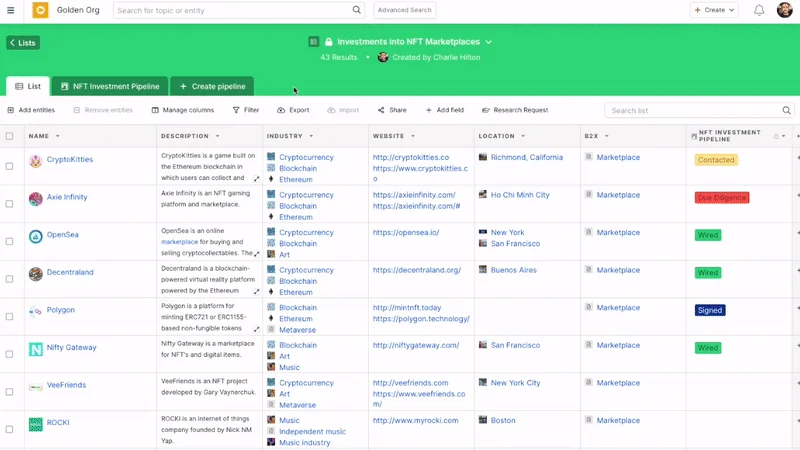800x450 pixels.
Task: Open Manage columns
Action: pyautogui.click(x=156, y=110)
